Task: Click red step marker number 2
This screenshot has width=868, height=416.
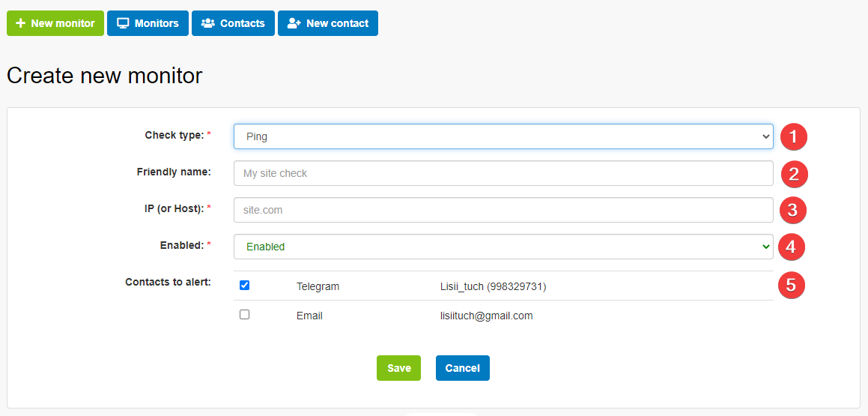Action: [794, 174]
